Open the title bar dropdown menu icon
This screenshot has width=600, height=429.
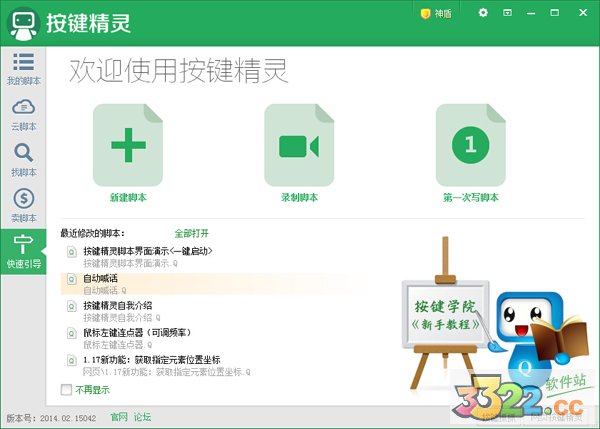507,13
